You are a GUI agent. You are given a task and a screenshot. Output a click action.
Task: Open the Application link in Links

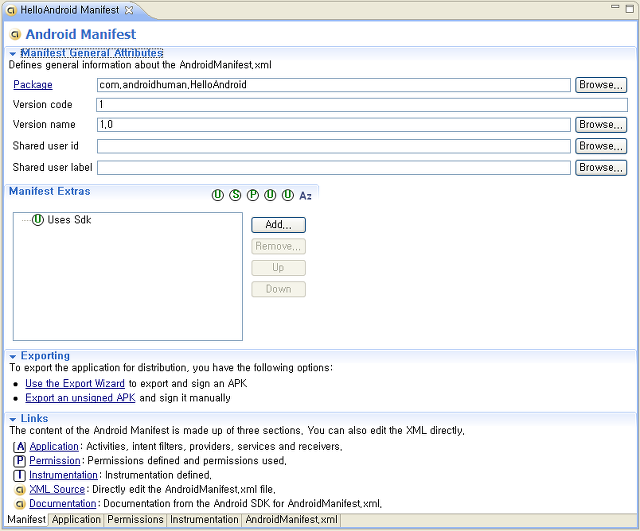(54, 447)
